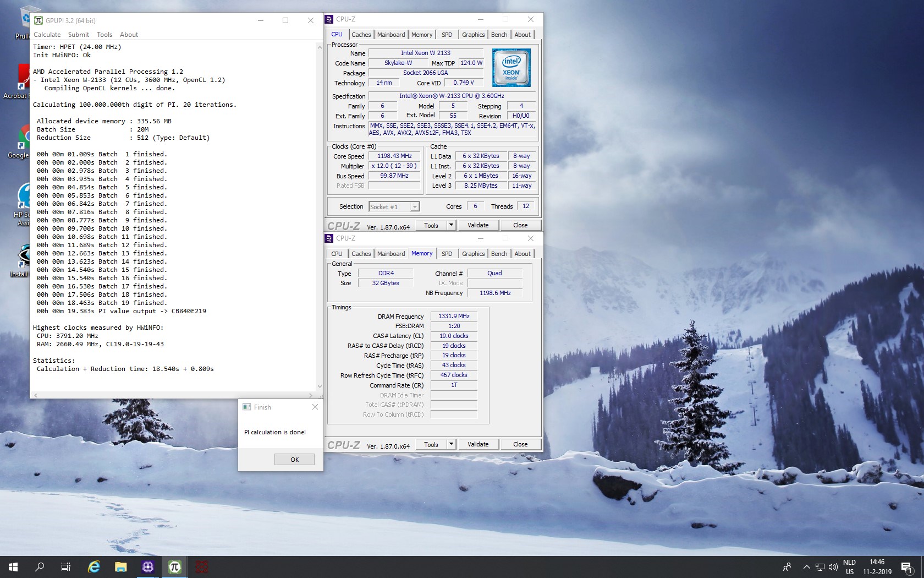Open Task View on taskbar
This screenshot has height=578, width=924.
tap(66, 566)
